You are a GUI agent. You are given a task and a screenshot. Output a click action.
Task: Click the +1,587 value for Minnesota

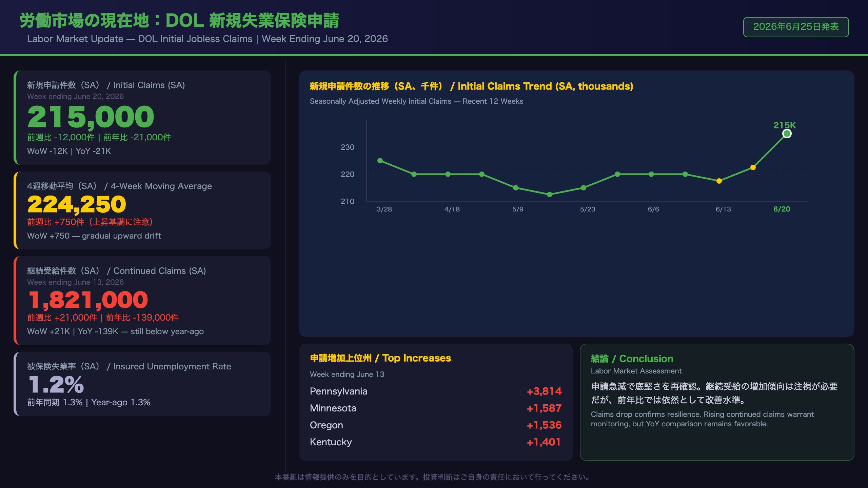click(544, 408)
